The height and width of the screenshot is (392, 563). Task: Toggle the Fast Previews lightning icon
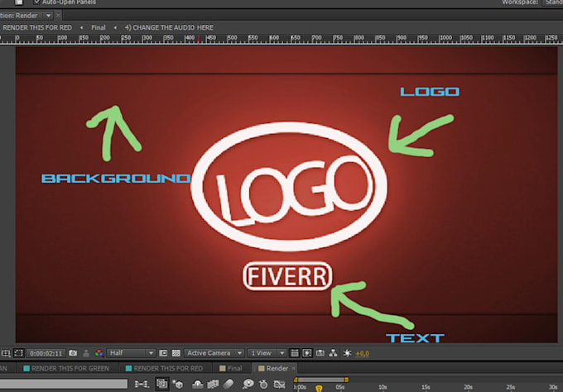pyautogui.click(x=307, y=353)
